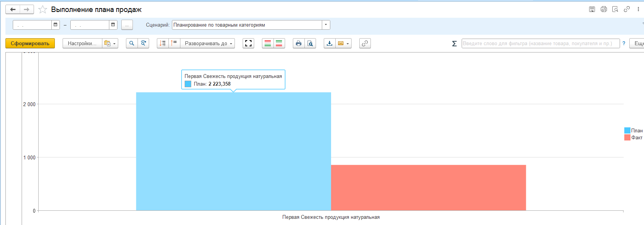Click the start date input field
644x225 pixels.
point(32,25)
